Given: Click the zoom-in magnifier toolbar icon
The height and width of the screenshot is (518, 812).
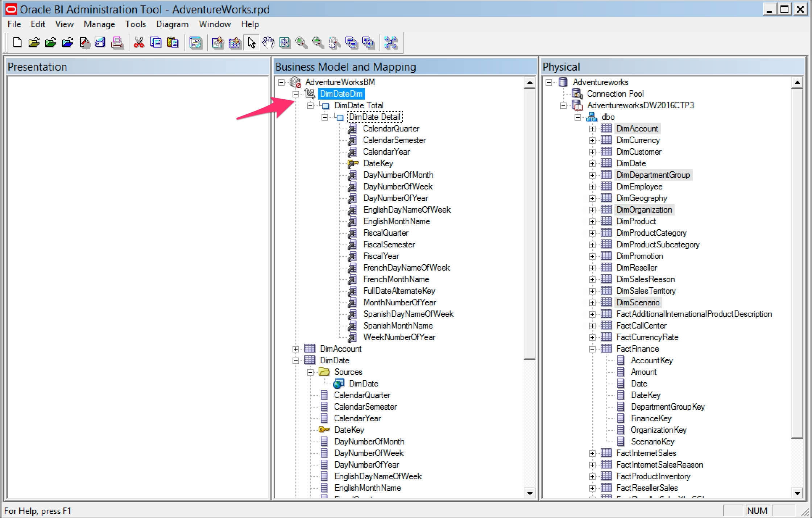Looking at the screenshot, I should coord(302,43).
